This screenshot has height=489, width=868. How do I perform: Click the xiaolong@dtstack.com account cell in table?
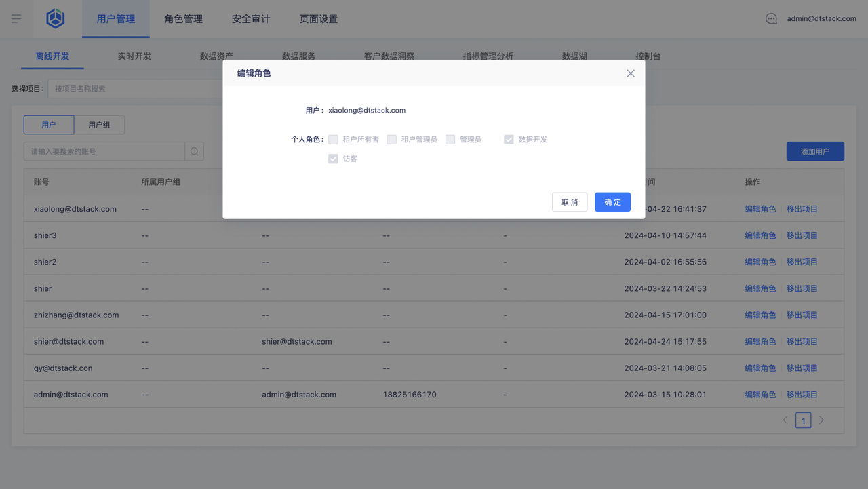click(x=75, y=209)
